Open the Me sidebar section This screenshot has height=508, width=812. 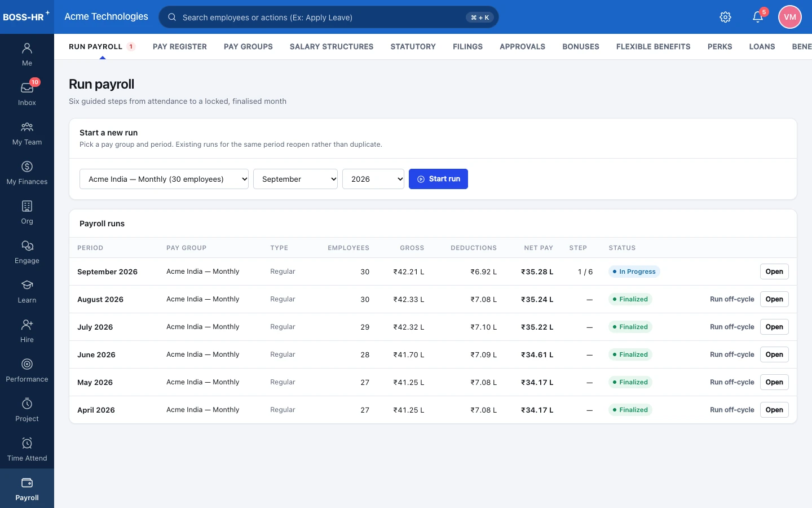coord(27,54)
